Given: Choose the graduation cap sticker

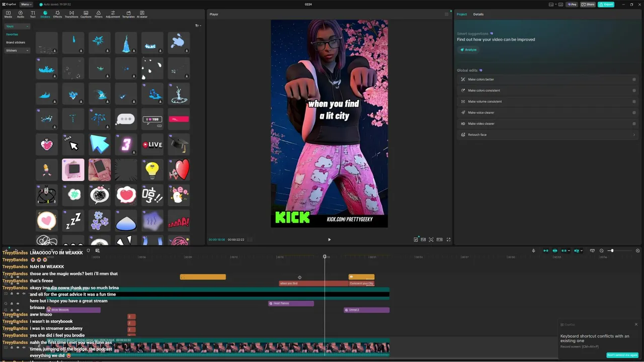Looking at the screenshot, I should point(179,144).
